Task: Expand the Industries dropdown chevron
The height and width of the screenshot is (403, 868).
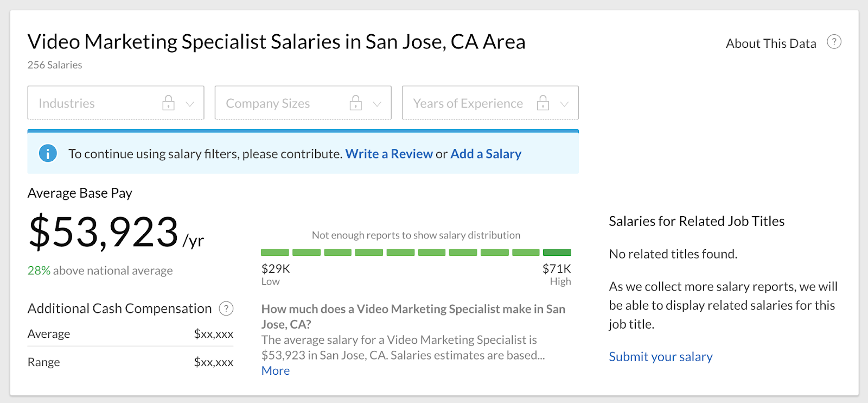Action: (190, 104)
